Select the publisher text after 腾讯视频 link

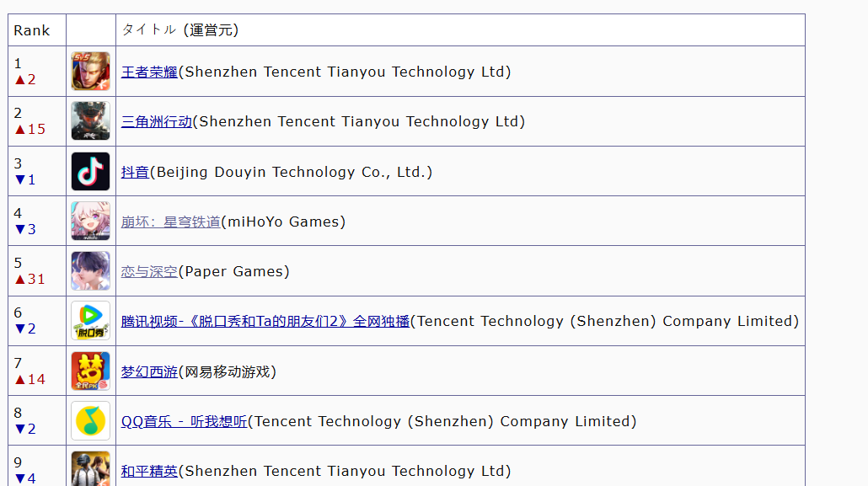604,322
